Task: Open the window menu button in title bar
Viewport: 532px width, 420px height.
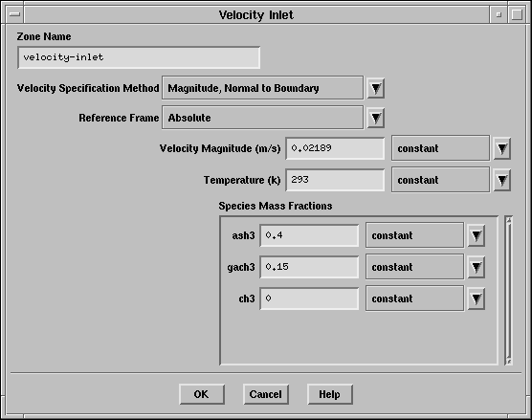Action: [x=14, y=14]
